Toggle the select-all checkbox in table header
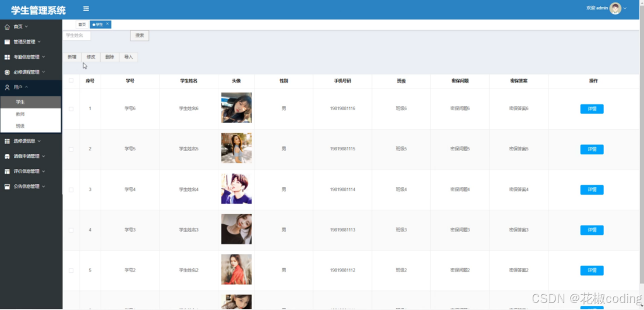The height and width of the screenshot is (310, 644). [71, 80]
